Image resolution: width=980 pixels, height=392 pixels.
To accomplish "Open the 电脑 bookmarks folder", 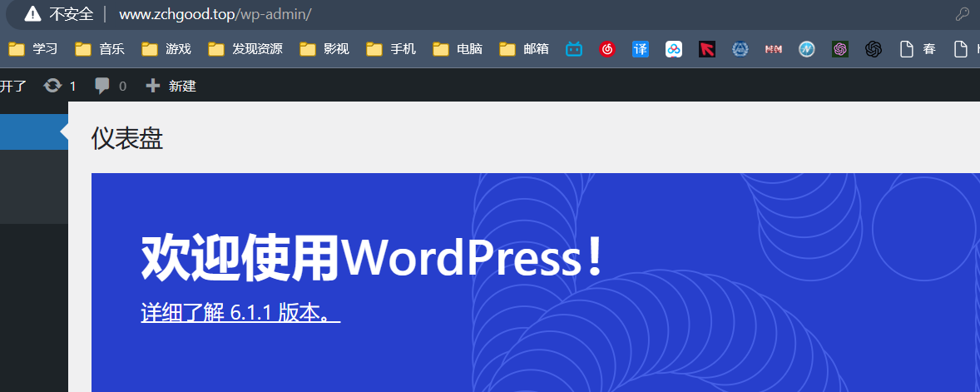I will click(458, 49).
